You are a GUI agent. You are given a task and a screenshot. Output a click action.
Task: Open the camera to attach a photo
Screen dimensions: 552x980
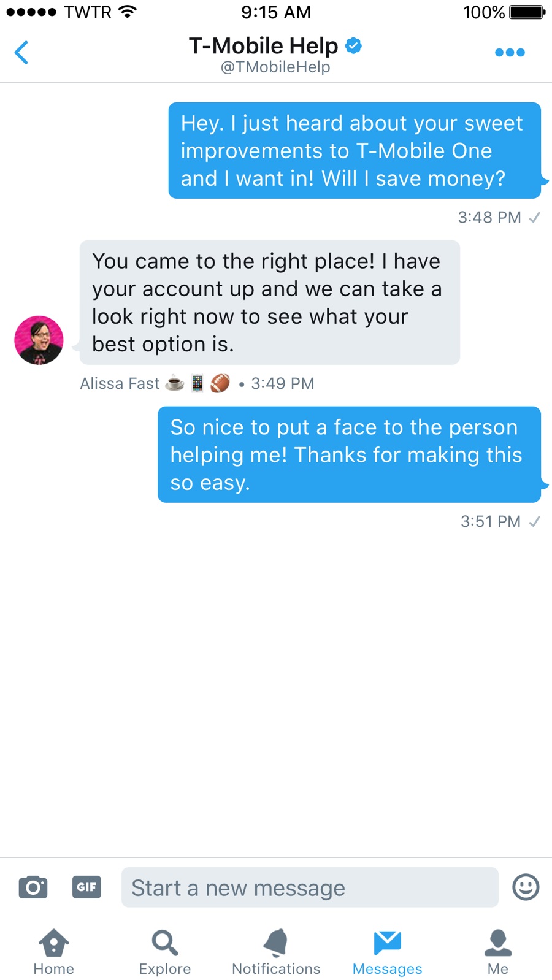click(x=33, y=887)
